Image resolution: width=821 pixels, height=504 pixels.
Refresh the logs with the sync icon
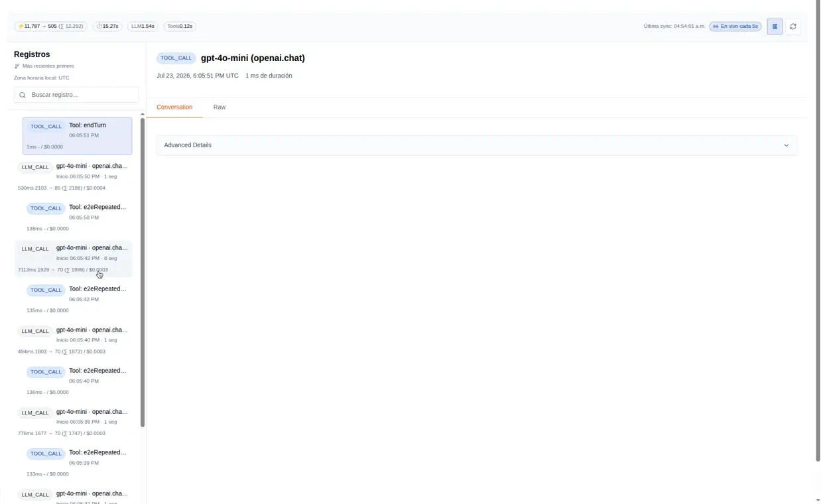(792, 27)
